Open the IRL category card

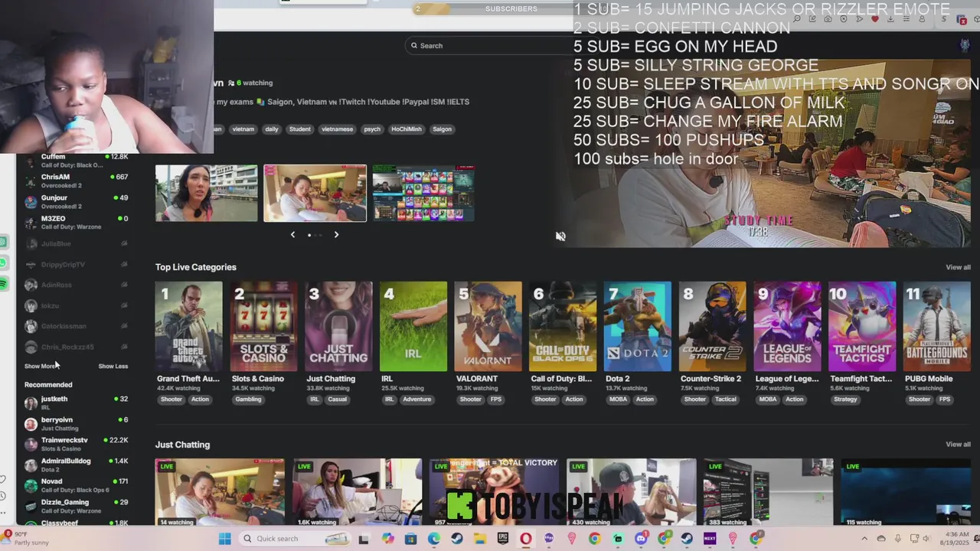pos(413,327)
